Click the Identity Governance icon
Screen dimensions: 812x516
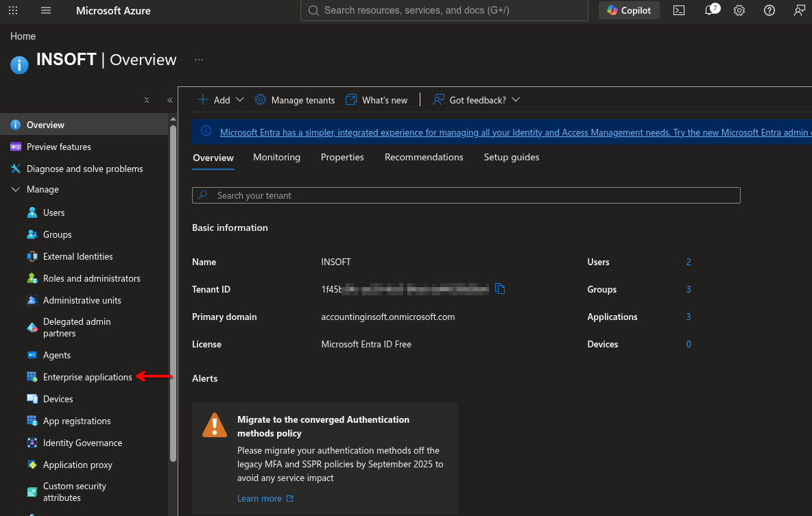tap(32, 443)
